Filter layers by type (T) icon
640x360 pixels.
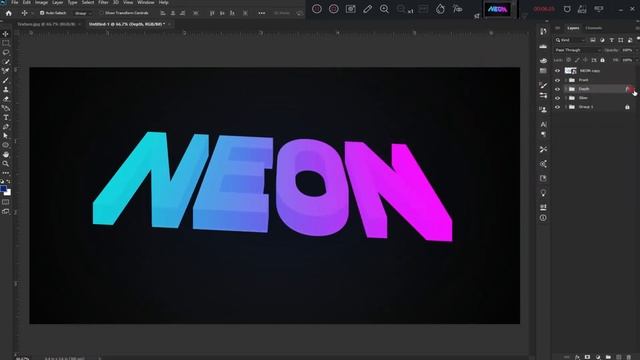click(611, 40)
